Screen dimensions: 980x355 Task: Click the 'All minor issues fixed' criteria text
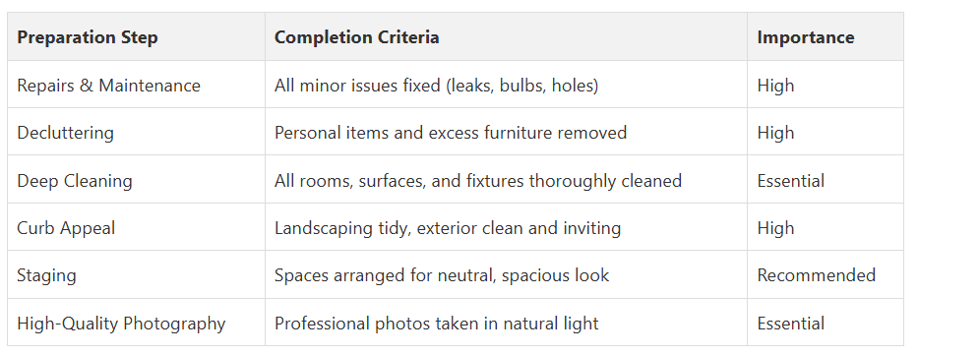357,85
